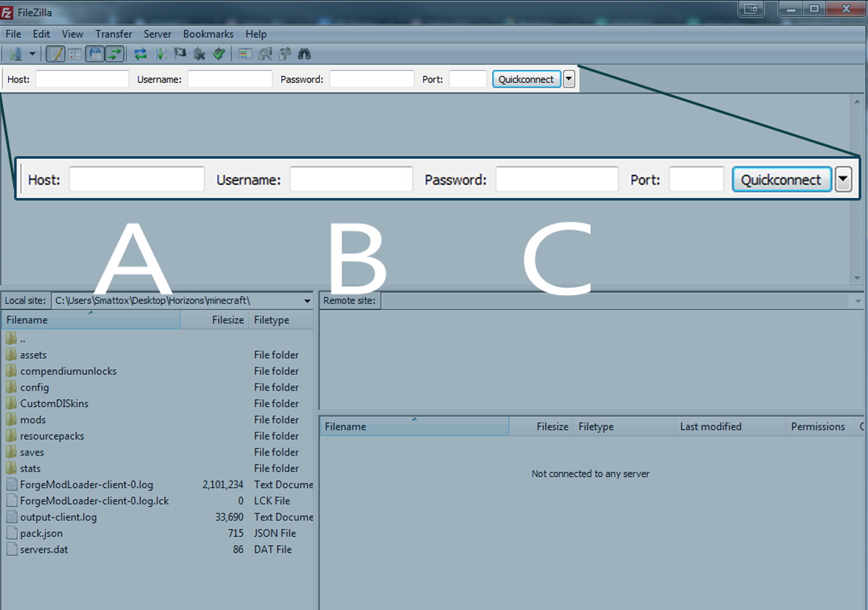Open the Server menu
This screenshot has width=868, height=610.
(158, 34)
